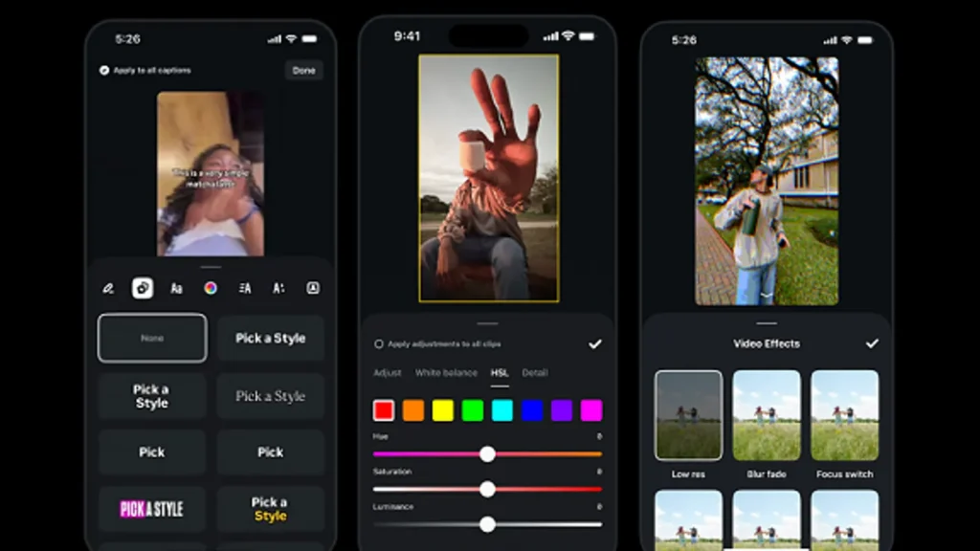Open the caption background box icon

313,288
